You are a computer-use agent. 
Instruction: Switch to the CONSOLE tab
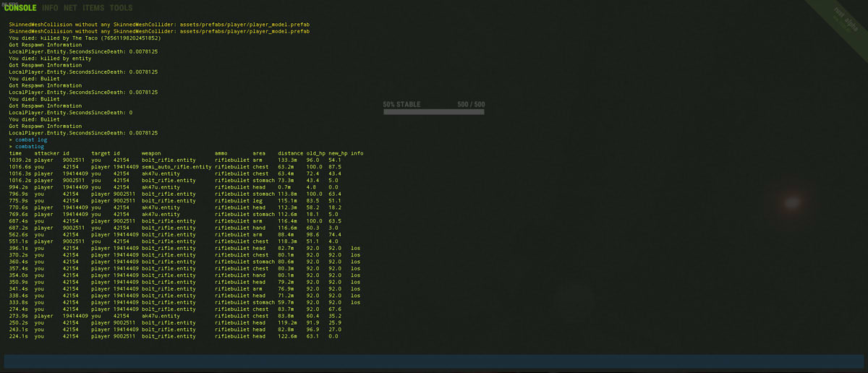pos(21,8)
